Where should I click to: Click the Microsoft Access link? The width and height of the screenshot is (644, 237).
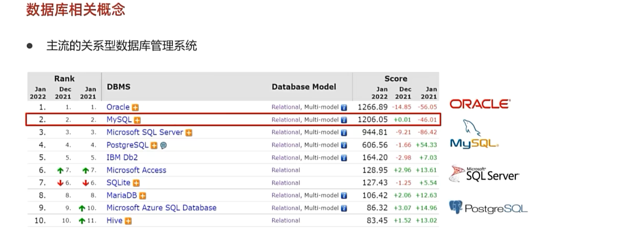point(136,170)
